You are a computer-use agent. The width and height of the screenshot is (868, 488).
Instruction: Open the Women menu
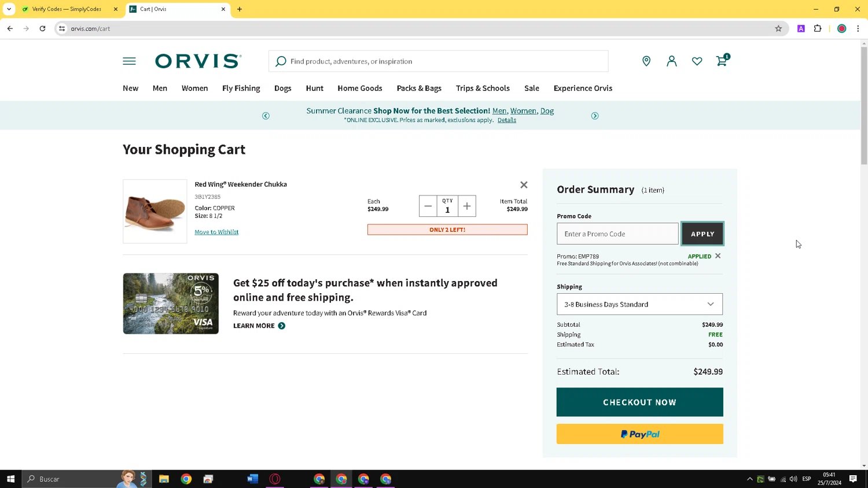point(194,88)
